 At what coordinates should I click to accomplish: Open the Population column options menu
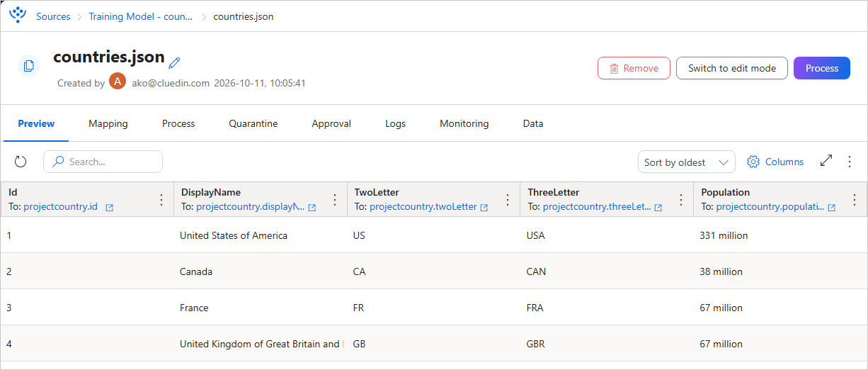click(x=855, y=200)
